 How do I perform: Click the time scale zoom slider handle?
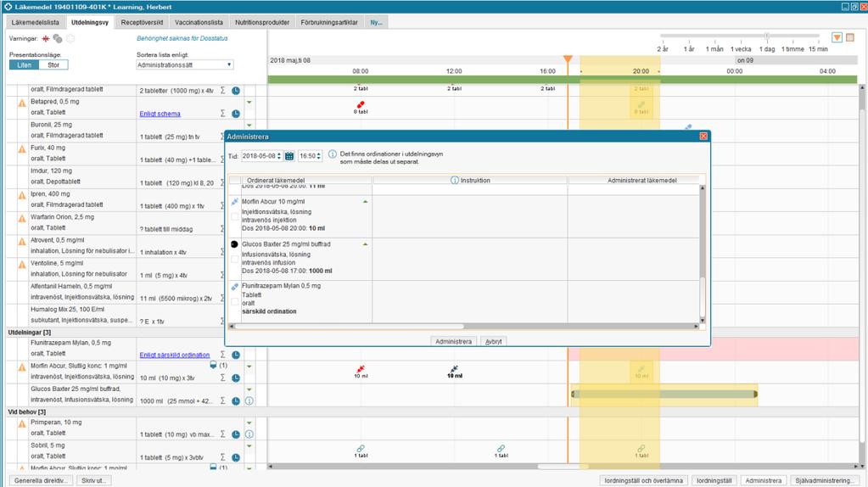click(x=767, y=36)
